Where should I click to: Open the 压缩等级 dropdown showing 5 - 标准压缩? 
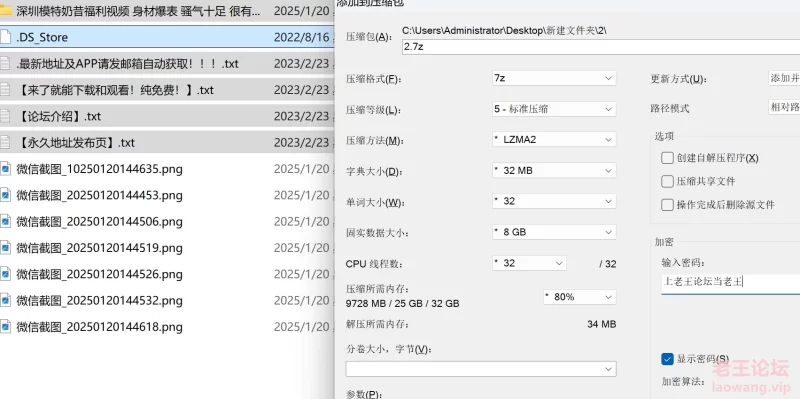[554, 109]
